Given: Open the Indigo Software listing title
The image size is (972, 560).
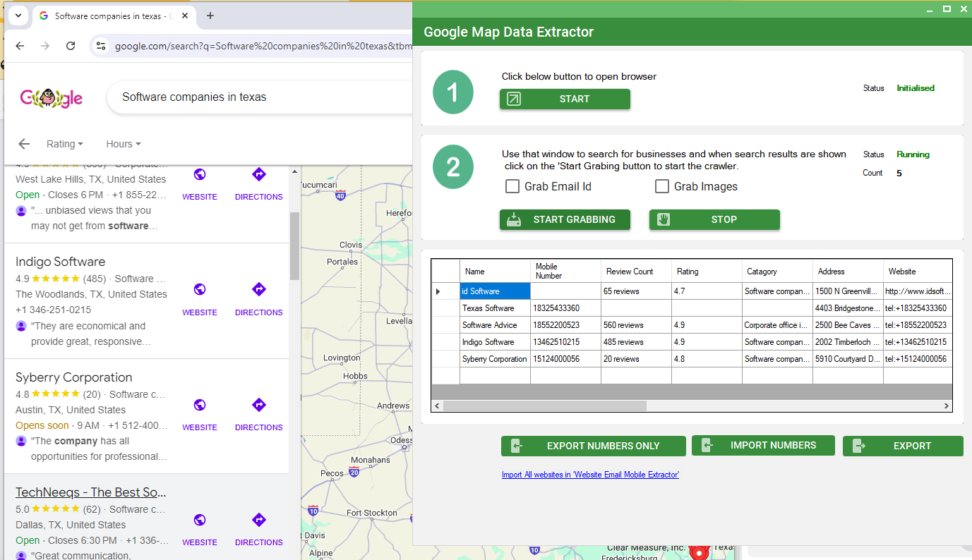Looking at the screenshot, I should click(60, 262).
